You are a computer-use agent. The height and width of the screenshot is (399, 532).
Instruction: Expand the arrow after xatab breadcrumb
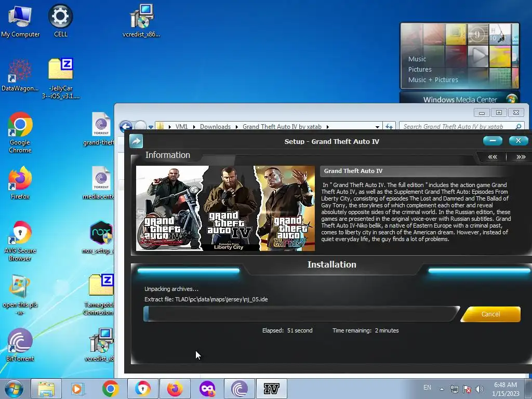pos(327,127)
